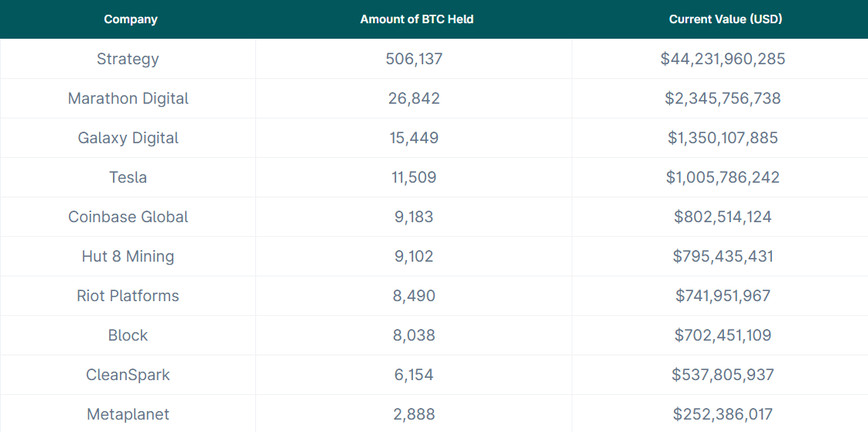Click the Company column header

point(131,19)
